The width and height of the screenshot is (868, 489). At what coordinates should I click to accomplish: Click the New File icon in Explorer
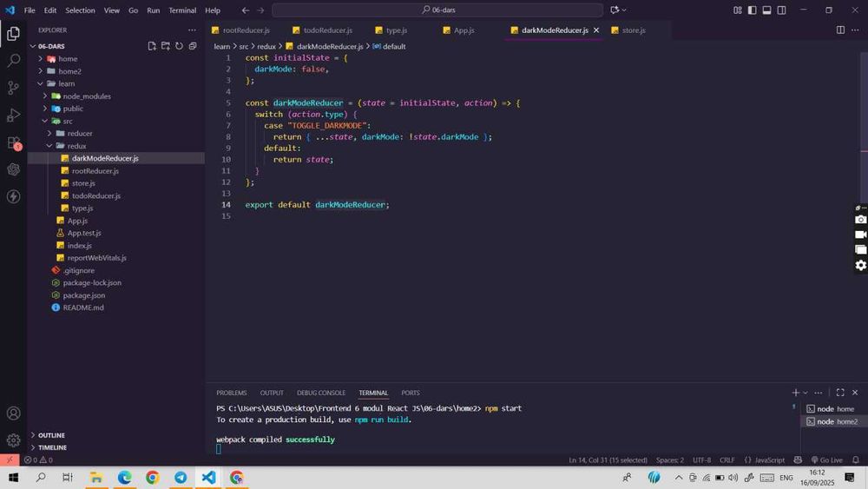[152, 46]
